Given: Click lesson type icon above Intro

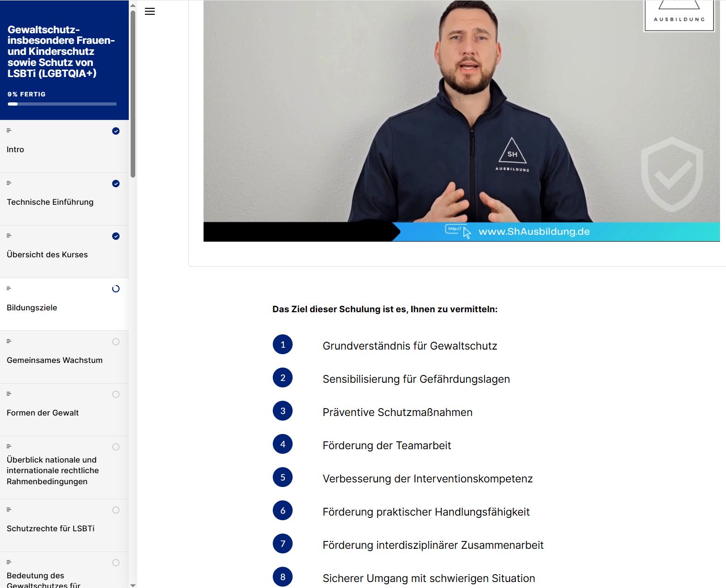Looking at the screenshot, I should [x=9, y=131].
